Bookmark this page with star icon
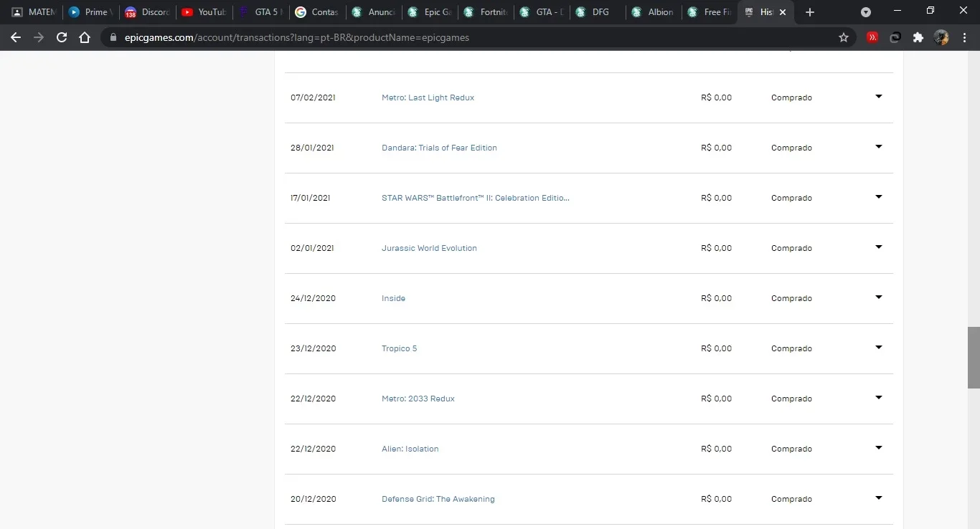 [844, 37]
